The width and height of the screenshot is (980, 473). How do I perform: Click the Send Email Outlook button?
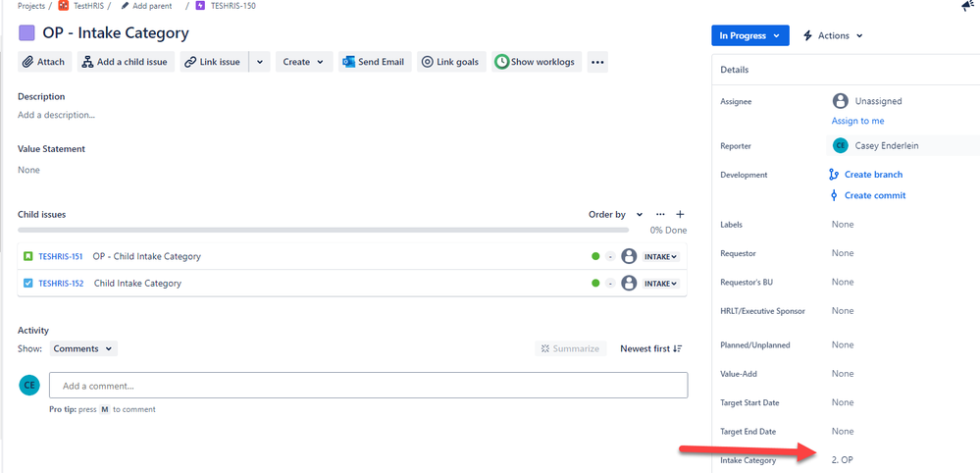[375, 62]
